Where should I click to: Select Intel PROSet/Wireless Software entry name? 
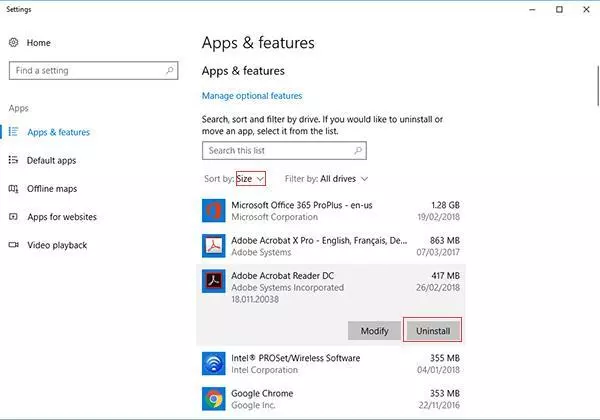[295, 358]
